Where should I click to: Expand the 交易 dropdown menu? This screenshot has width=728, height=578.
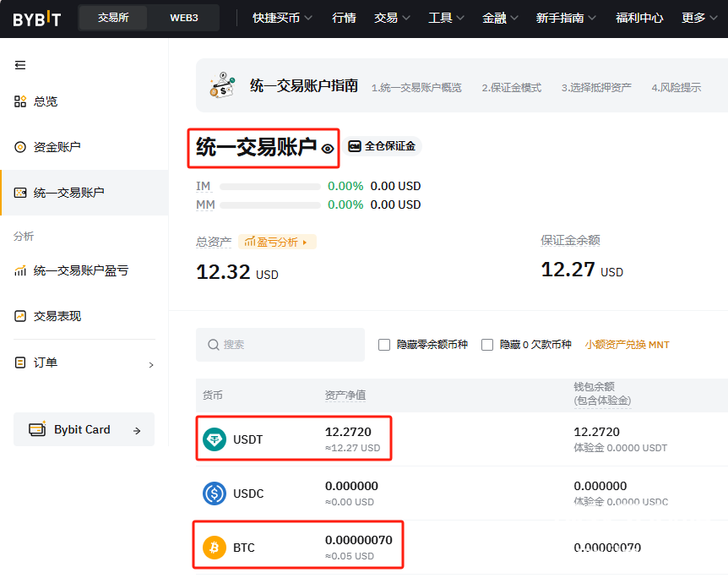(x=392, y=18)
